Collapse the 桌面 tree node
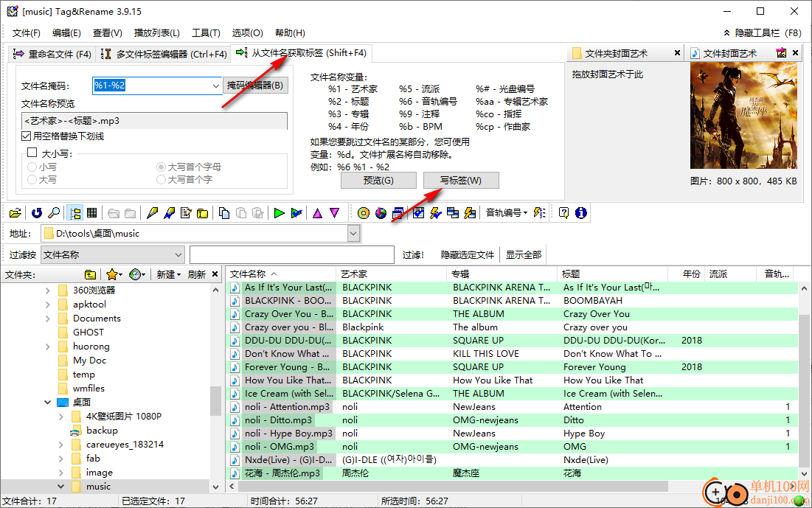Viewport: 812px width, 508px height. click(48, 403)
